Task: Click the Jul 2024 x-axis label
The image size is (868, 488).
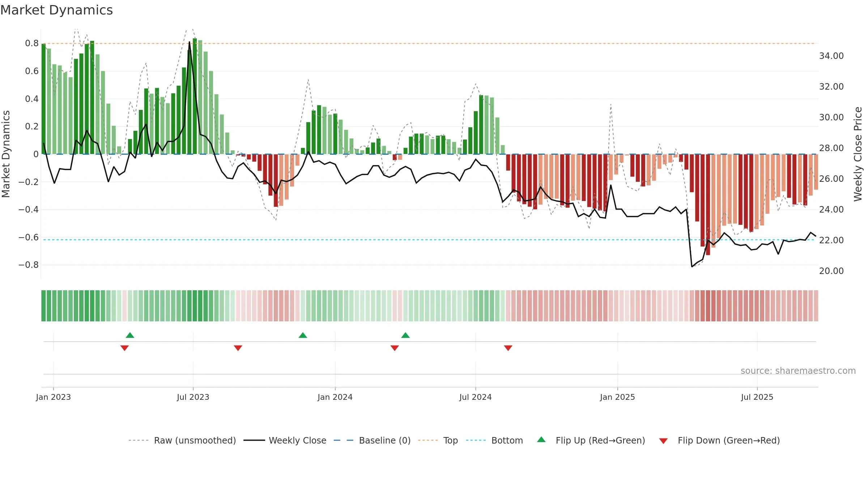Action: point(476,397)
